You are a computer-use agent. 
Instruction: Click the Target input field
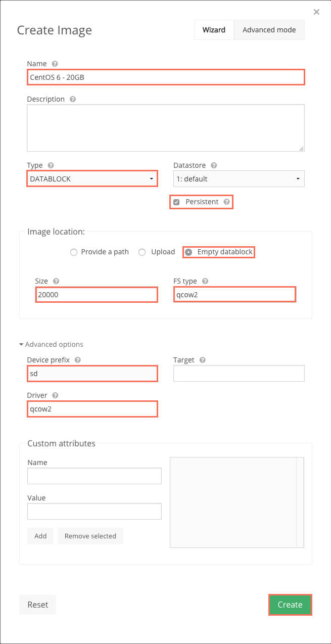coord(239,374)
